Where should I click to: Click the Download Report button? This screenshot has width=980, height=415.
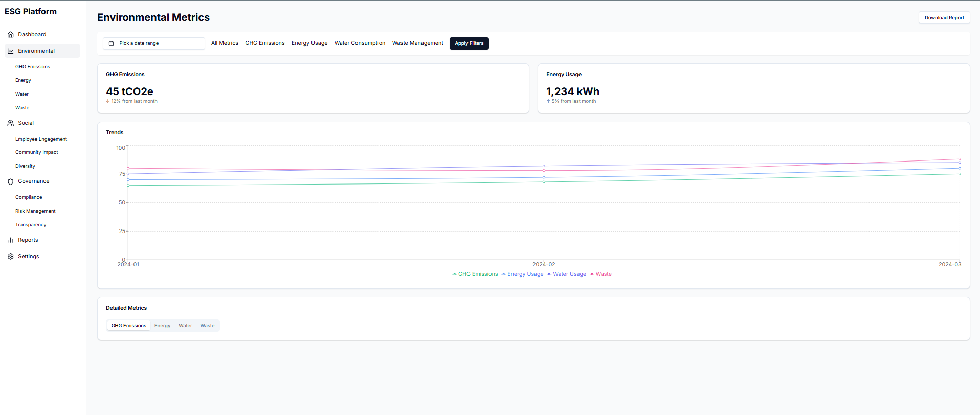pos(944,18)
